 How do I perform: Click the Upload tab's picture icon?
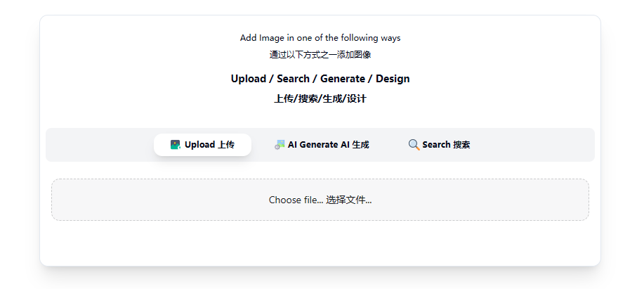click(x=176, y=145)
